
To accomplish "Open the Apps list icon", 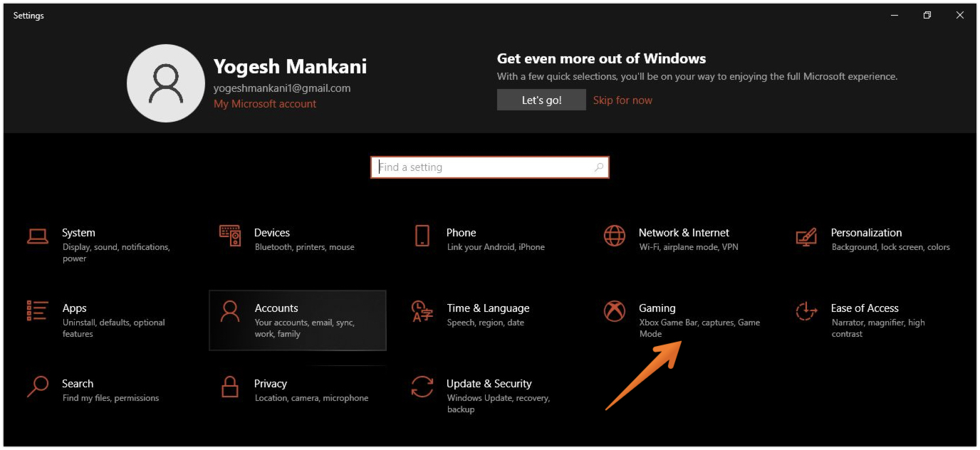I will coord(38,311).
